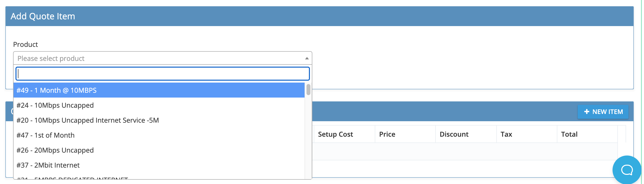Click the NEW ITEM button
This screenshot has height=184, width=644.
[x=603, y=112]
